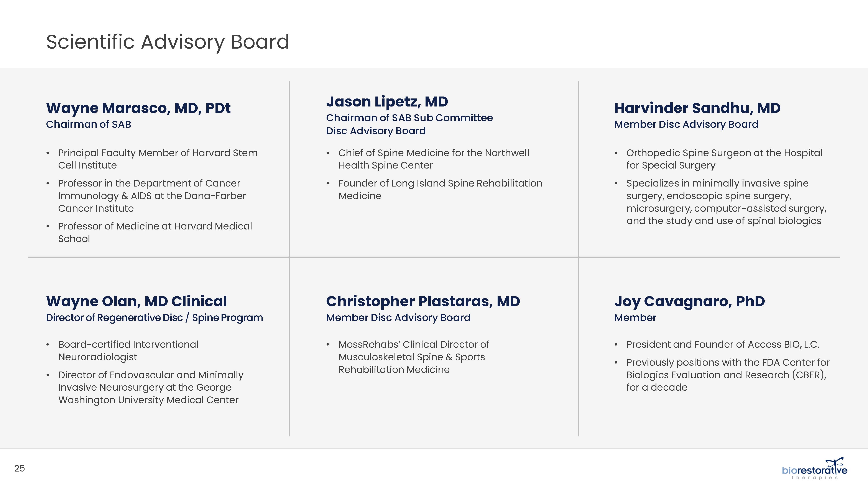Click the page number 25
This screenshot has height=488, width=868.
tap(20, 468)
